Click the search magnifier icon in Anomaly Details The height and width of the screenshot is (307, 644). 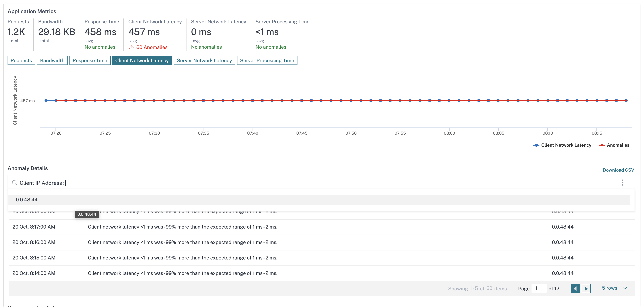[15, 183]
